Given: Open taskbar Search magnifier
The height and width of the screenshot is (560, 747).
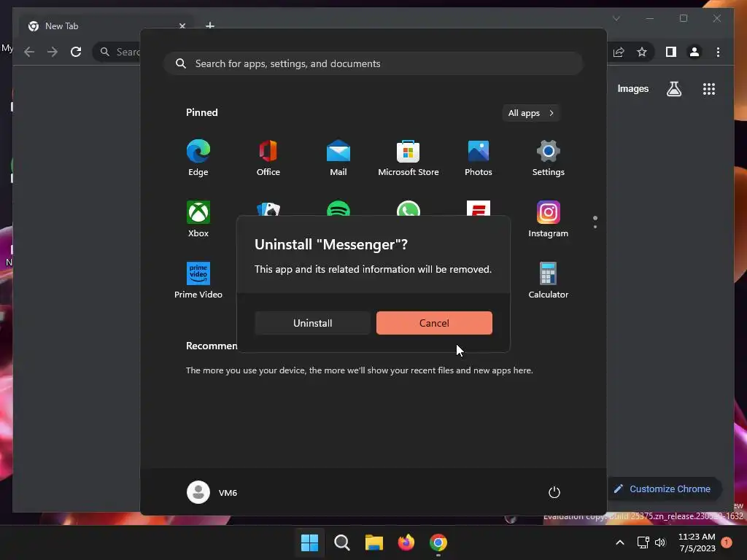Looking at the screenshot, I should click(341, 542).
